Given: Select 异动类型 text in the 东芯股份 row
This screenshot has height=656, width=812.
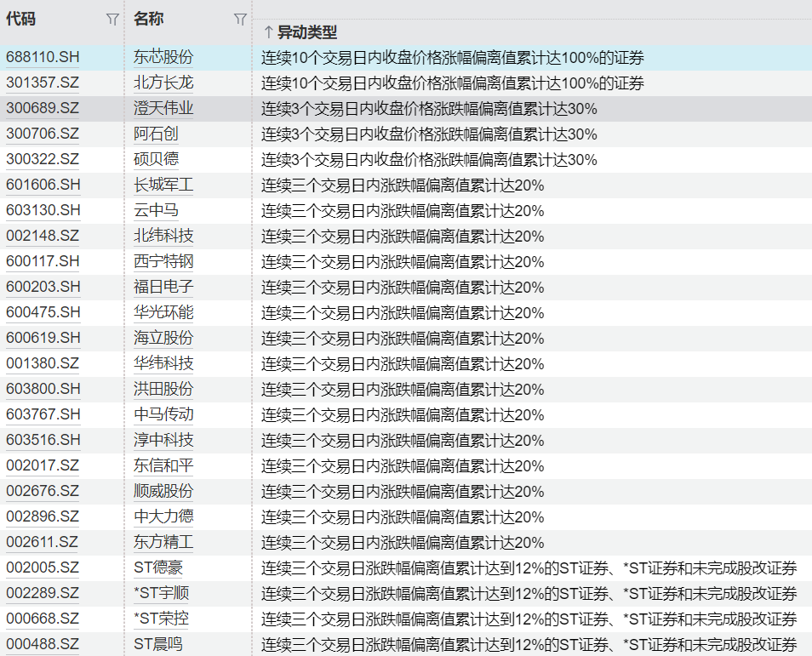Looking at the screenshot, I should pos(453,58).
